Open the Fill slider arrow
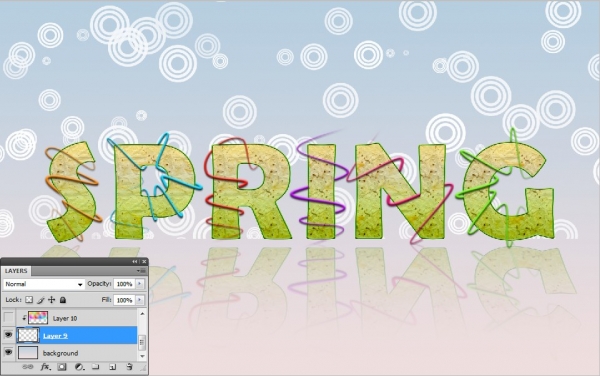 [140, 300]
